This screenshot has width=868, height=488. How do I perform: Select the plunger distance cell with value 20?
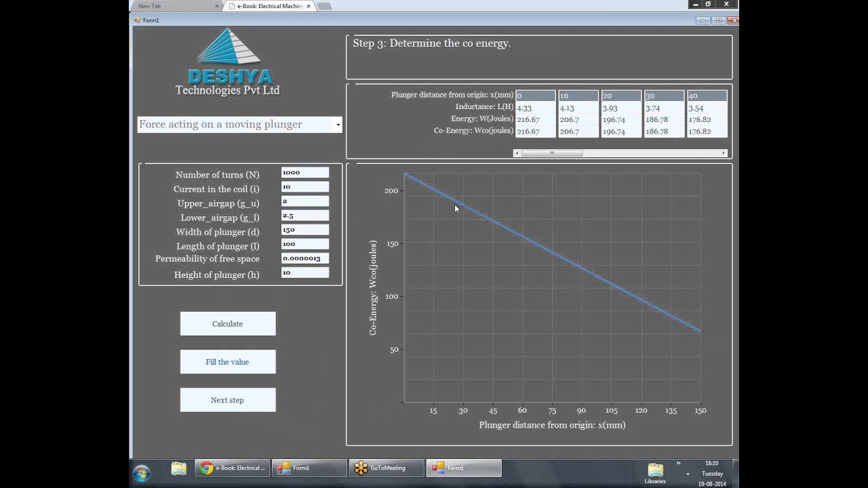[x=621, y=96]
